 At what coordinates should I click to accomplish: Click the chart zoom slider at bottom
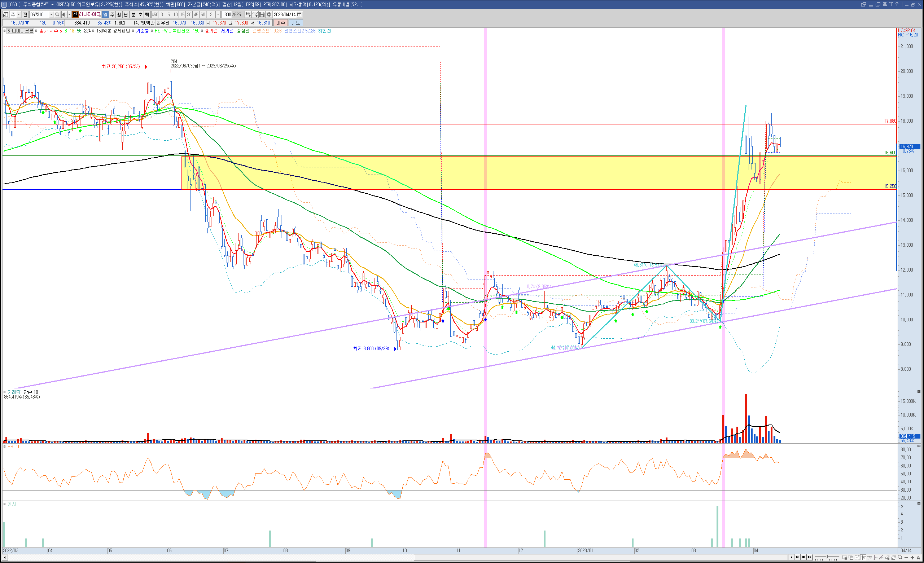click(827, 557)
